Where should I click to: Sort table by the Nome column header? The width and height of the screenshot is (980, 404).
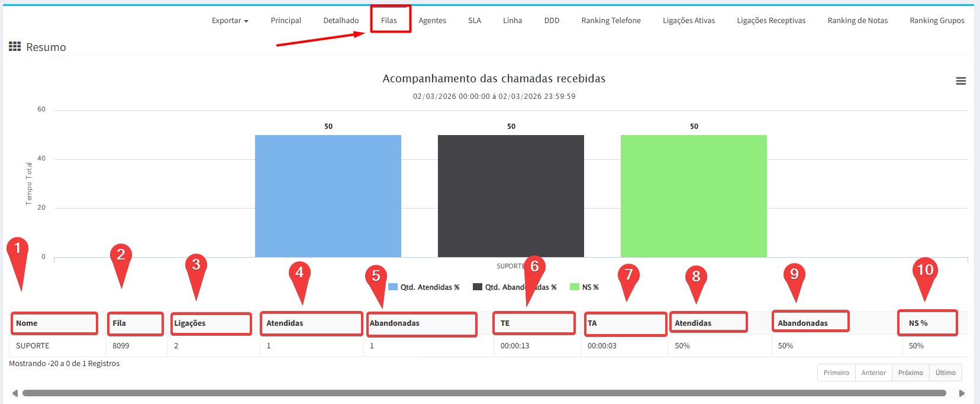coord(27,323)
